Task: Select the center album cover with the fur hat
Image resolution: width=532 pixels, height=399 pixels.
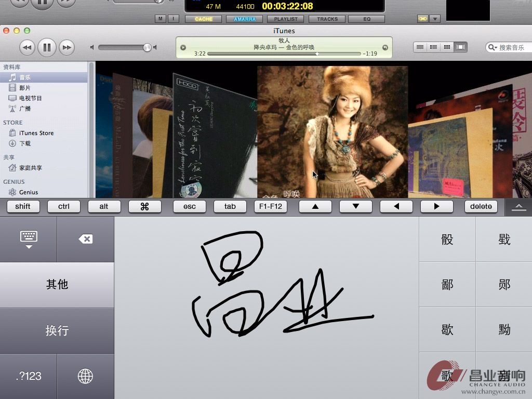Action: point(332,132)
